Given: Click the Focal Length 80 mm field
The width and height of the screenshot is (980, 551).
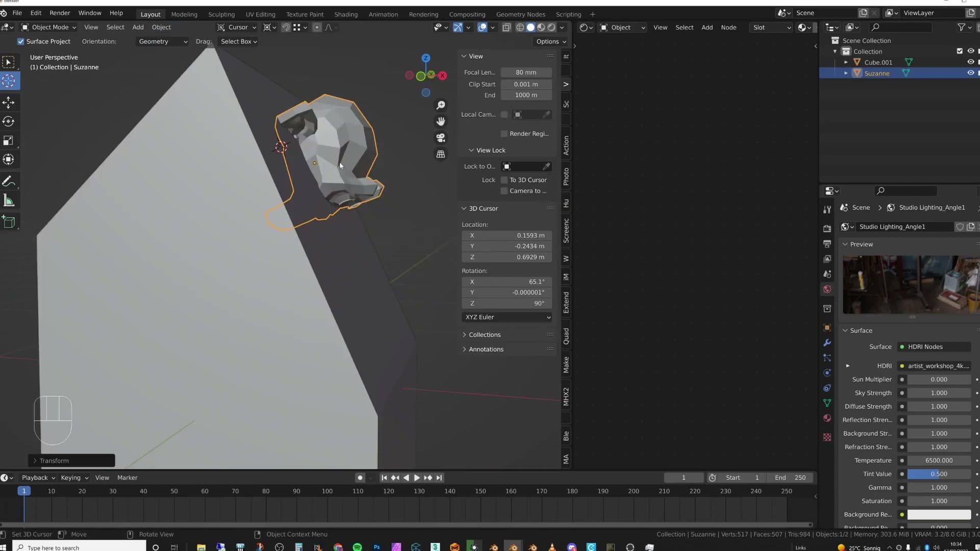Looking at the screenshot, I should 526,72.
